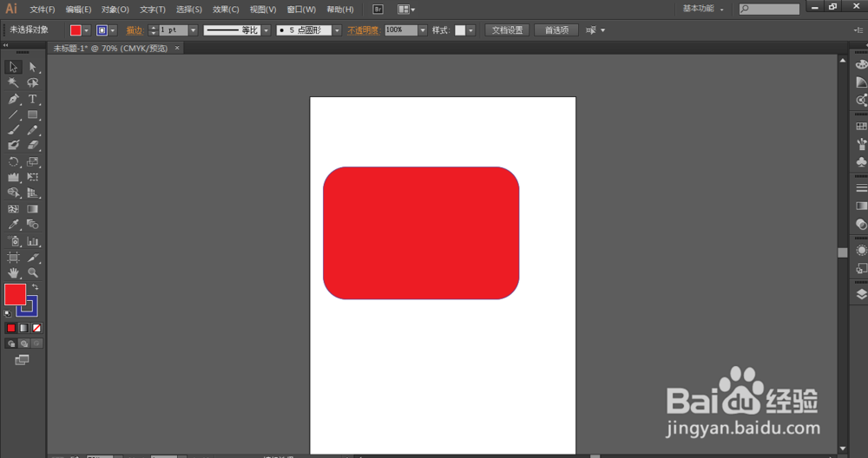Viewport: 868px width, 458px height.
Task: Select the Rotate tool
Action: 13,162
